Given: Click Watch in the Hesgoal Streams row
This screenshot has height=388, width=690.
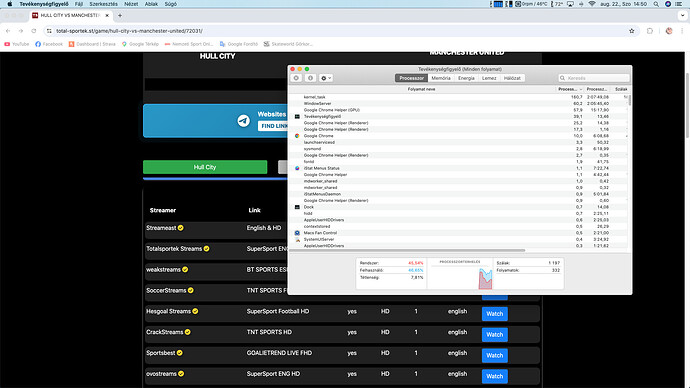Looking at the screenshot, I should point(495,314).
